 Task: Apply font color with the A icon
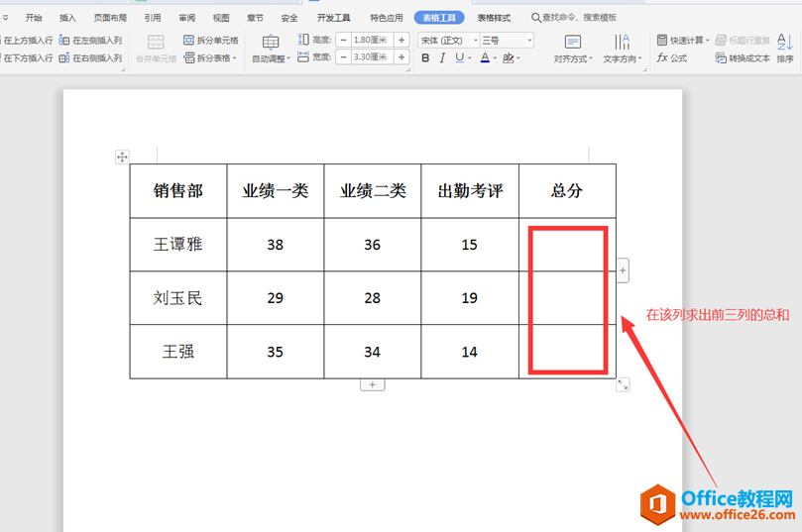485,58
